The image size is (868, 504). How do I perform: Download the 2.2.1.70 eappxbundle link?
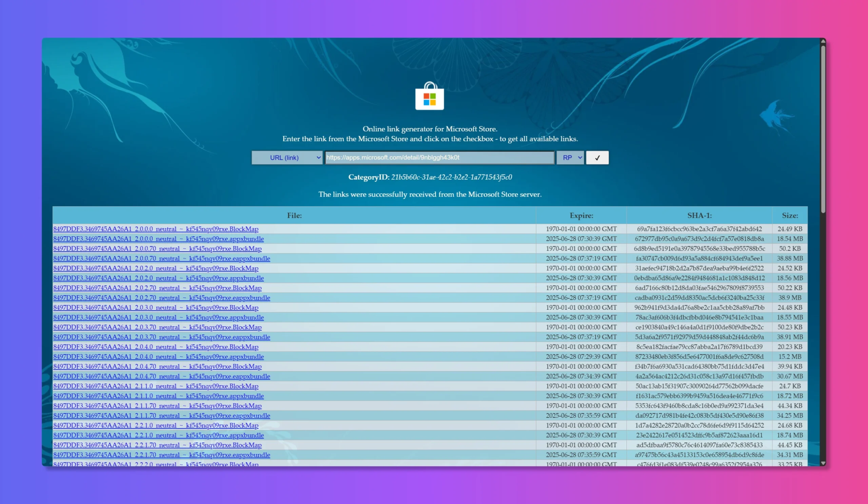point(161,455)
